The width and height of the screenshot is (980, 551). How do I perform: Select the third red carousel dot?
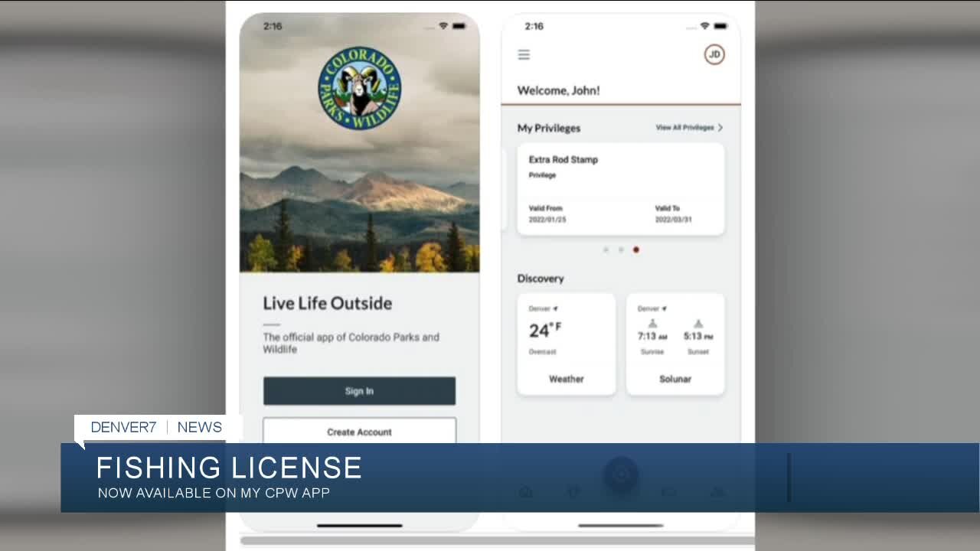click(x=636, y=249)
